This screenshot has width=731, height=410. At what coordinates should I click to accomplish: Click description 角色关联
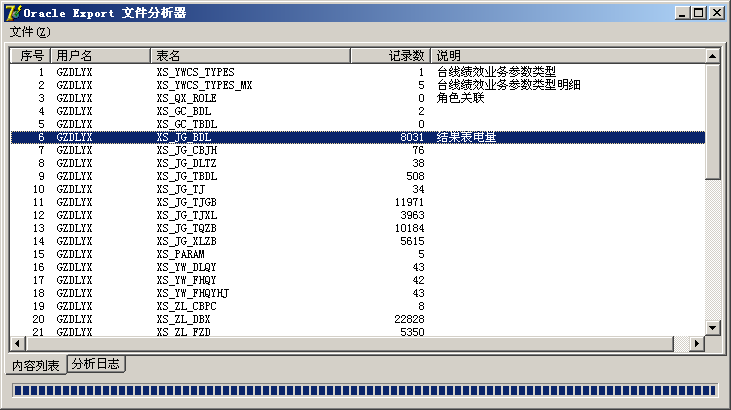(461, 98)
